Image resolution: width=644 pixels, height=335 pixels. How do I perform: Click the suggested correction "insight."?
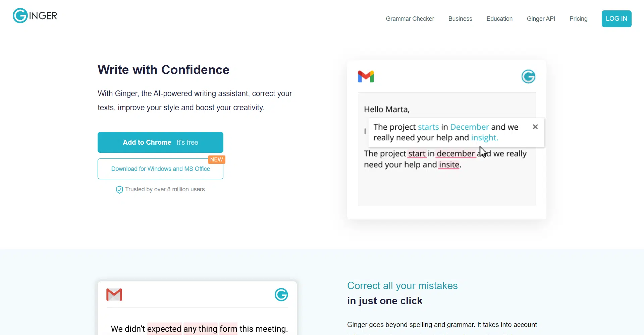(484, 138)
